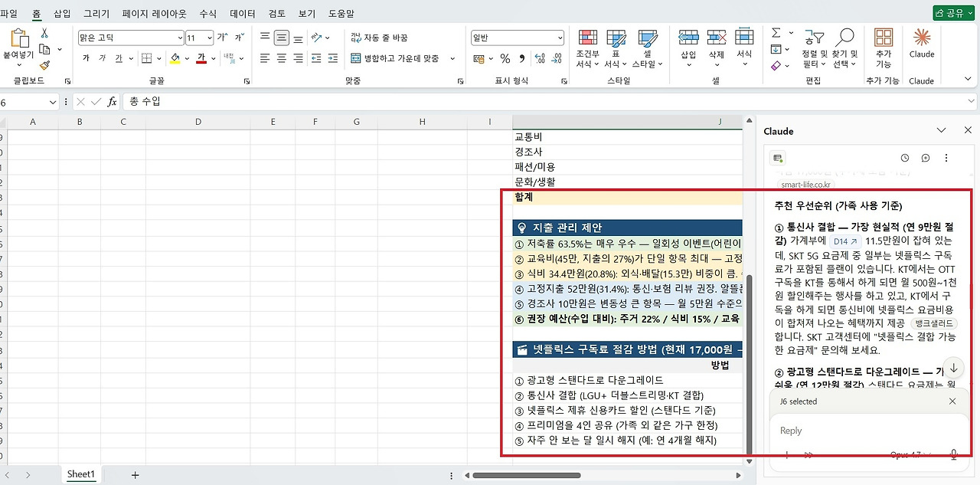The image size is (980, 485).
Task: Open the font name dropdown 맑은 고딕
Action: (180, 38)
